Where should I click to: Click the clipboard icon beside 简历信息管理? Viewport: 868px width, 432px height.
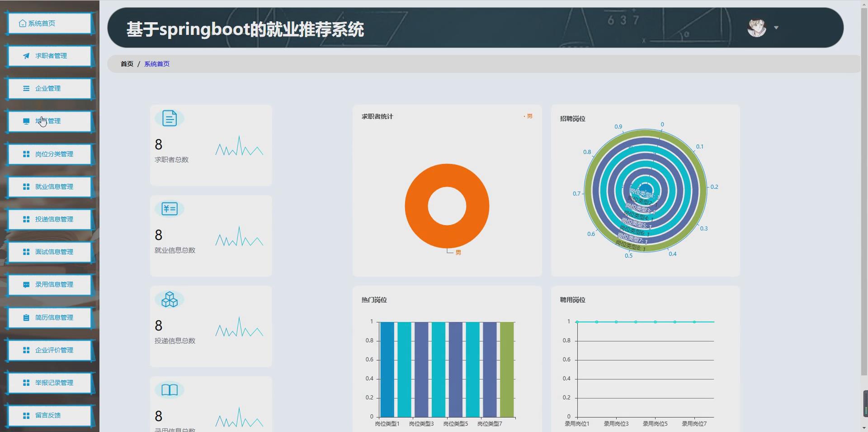[x=26, y=318]
